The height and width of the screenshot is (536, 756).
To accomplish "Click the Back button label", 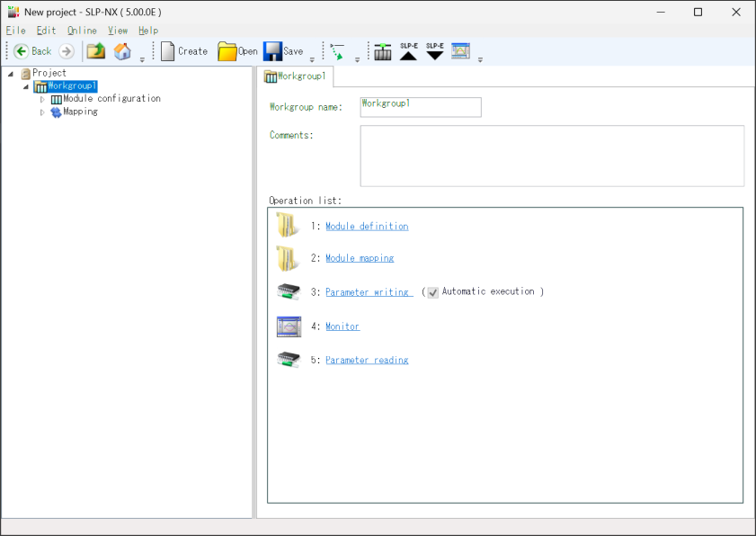I will [41, 51].
